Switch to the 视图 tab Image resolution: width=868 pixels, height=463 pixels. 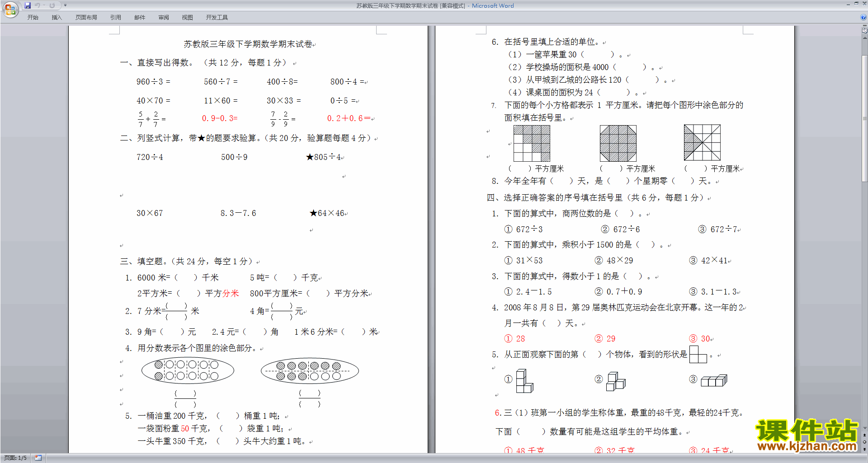pos(188,18)
